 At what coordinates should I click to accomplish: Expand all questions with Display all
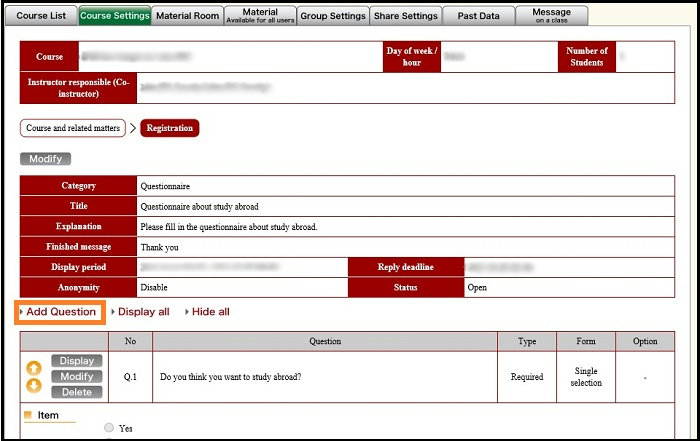143,312
